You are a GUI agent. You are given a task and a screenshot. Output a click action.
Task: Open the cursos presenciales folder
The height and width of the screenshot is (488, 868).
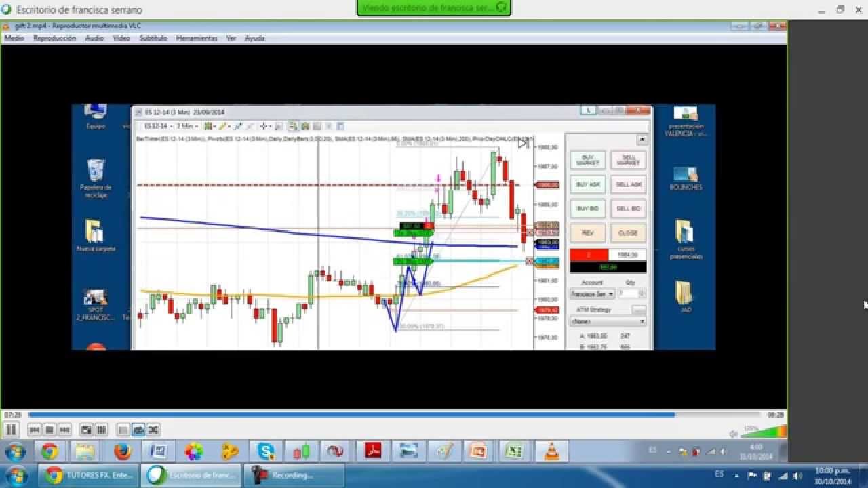pos(686,239)
